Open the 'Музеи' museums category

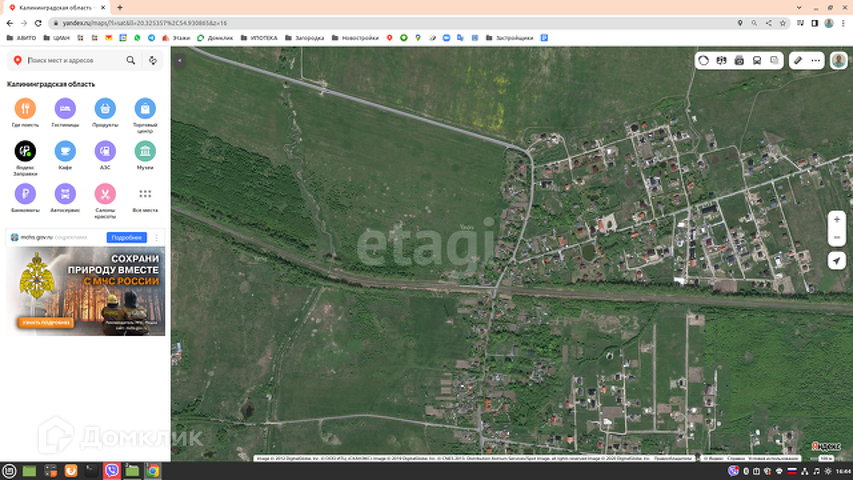(145, 151)
